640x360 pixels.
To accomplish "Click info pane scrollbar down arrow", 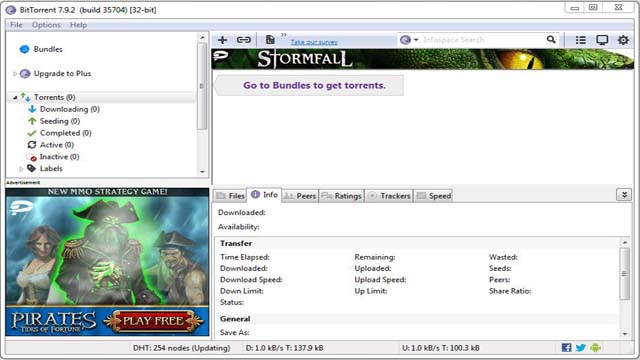I will (x=625, y=334).
